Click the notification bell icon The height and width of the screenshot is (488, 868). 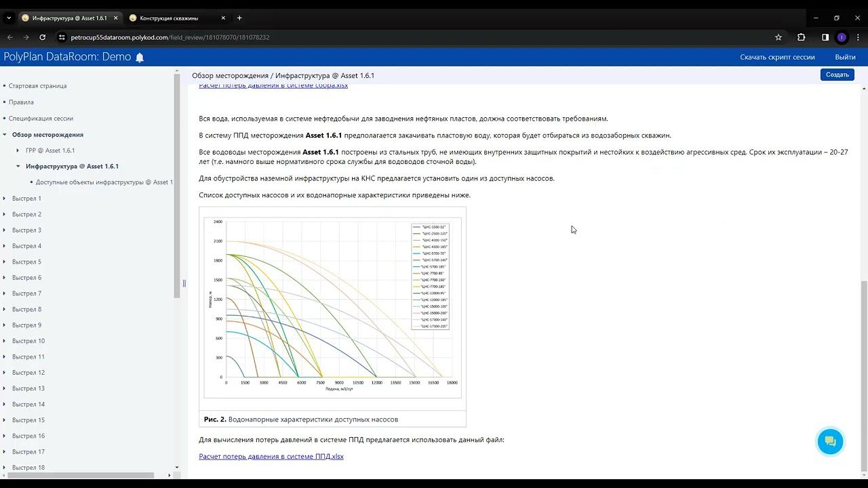[x=140, y=58]
